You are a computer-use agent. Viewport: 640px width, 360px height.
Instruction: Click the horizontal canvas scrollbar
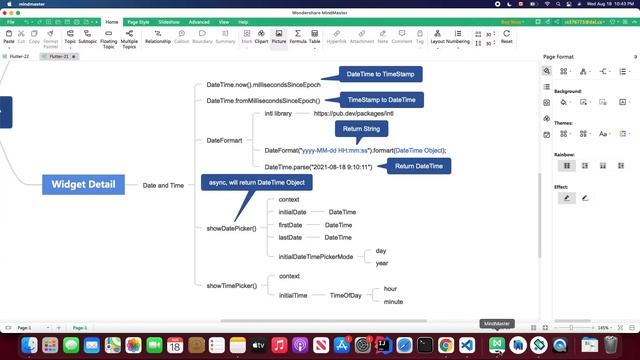tap(323, 321)
